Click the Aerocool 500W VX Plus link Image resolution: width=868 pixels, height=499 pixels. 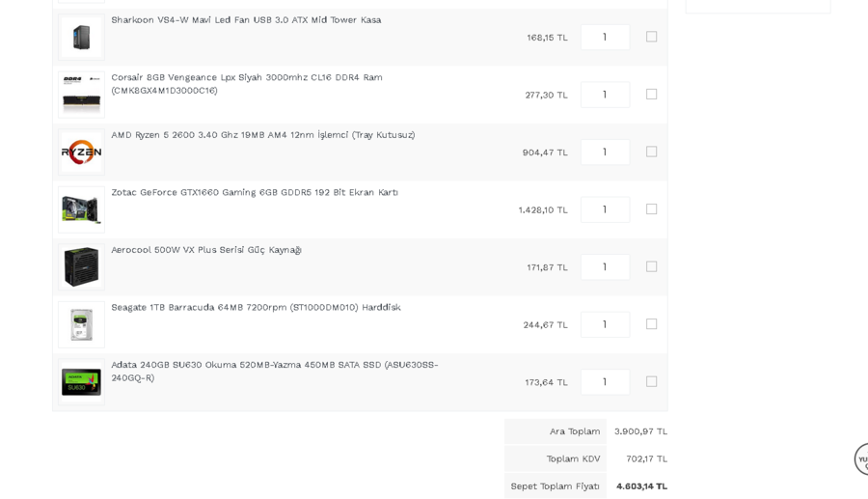coord(205,250)
